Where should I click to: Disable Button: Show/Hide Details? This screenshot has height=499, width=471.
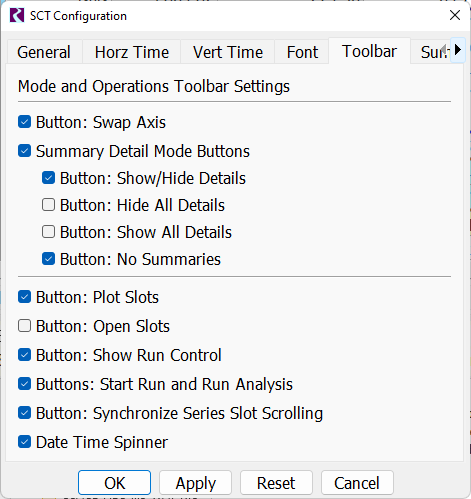[x=49, y=178]
